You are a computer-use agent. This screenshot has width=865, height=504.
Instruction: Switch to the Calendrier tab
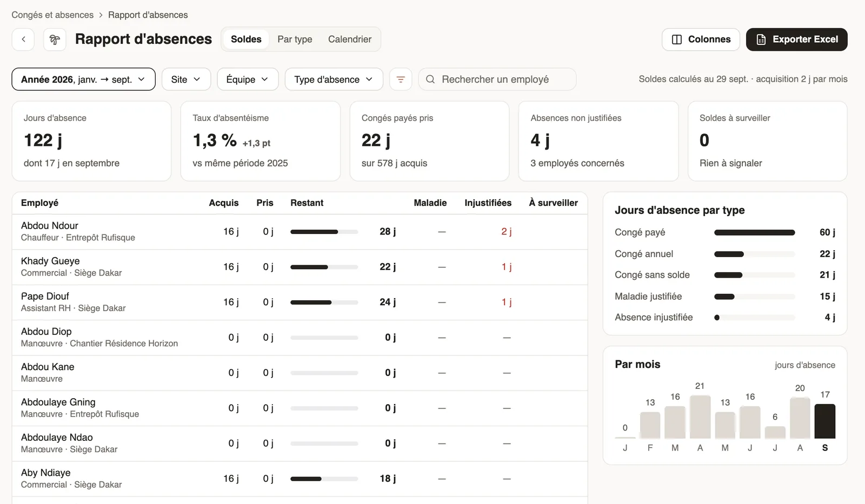350,39
